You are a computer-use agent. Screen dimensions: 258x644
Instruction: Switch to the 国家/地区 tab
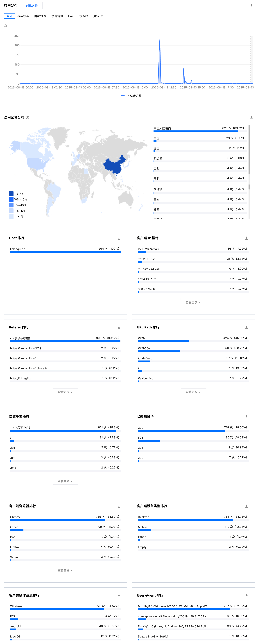pyautogui.click(x=40, y=16)
